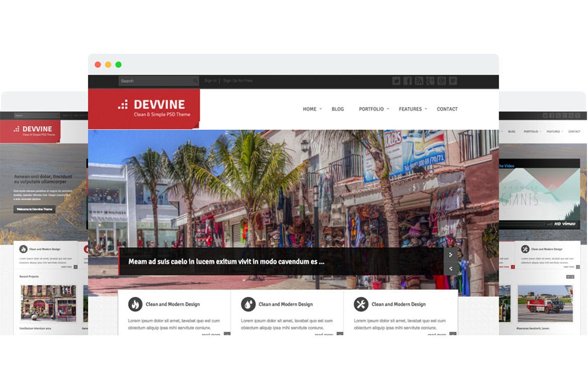Click the green window button in main browser frame
The image size is (588, 392).
coord(119,64)
